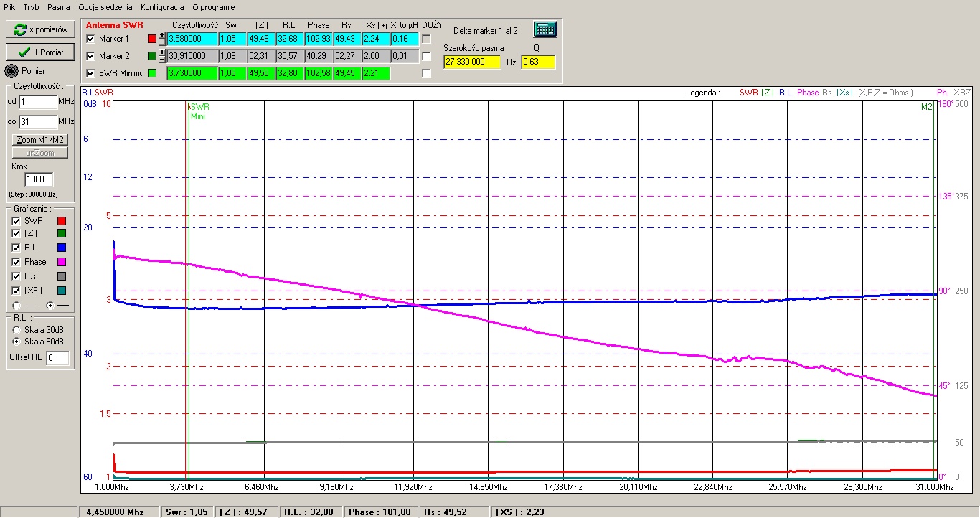Disable the Marker 1 checkbox
Screen dimensions: 980x518
(x=90, y=39)
